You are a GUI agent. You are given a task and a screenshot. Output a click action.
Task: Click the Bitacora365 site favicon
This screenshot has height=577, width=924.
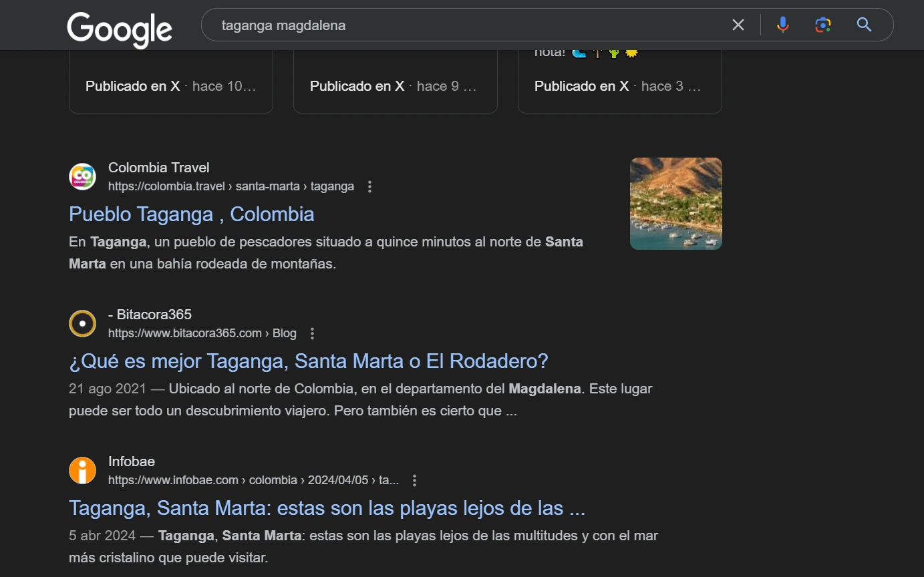tap(82, 324)
